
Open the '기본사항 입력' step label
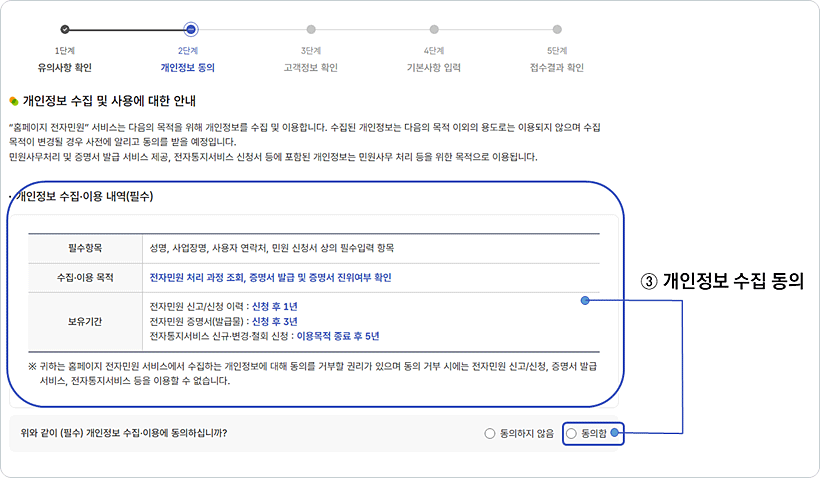[x=434, y=67]
